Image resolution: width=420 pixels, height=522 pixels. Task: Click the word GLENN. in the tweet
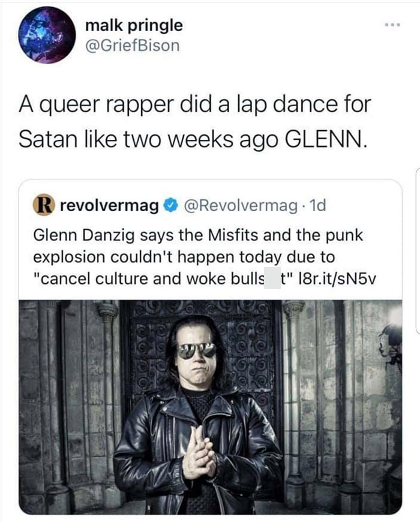[x=326, y=139]
